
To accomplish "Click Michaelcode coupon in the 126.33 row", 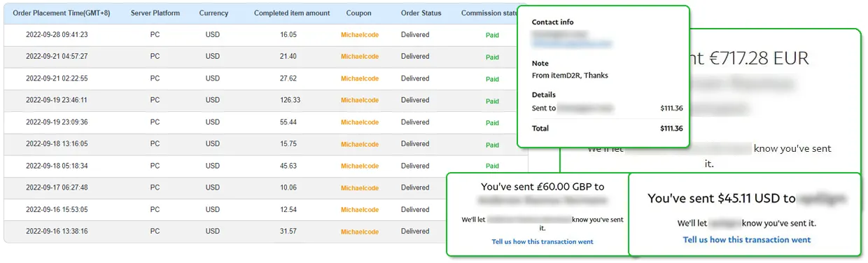I will tap(360, 100).
